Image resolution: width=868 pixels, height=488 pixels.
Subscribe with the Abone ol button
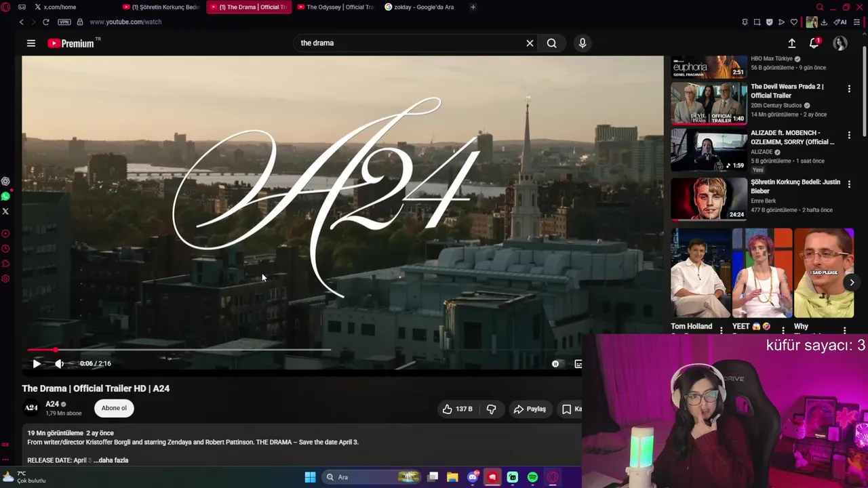(114, 408)
